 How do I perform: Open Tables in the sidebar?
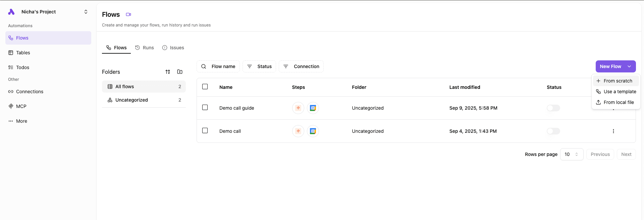tap(23, 53)
